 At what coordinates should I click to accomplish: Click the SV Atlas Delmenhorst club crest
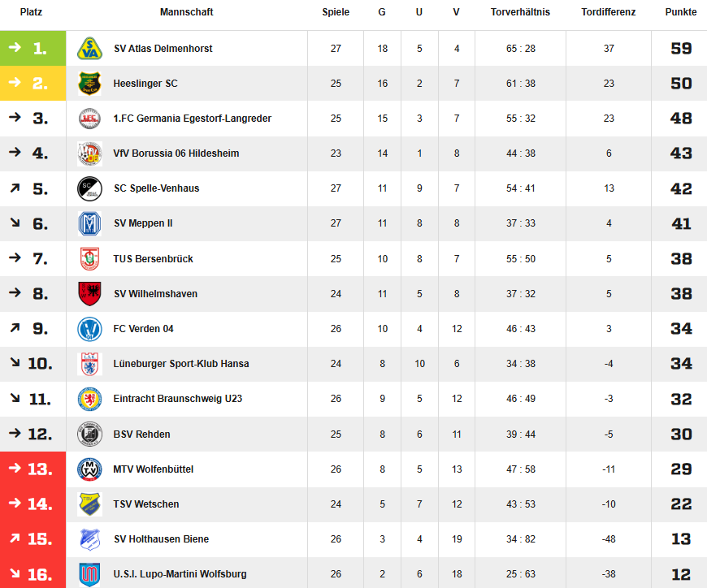pos(89,49)
